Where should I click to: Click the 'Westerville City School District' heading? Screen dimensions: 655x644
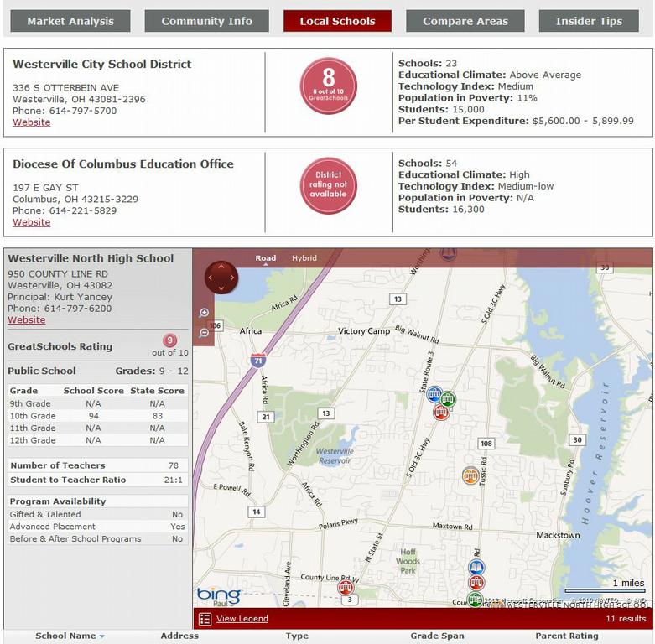[x=102, y=64]
